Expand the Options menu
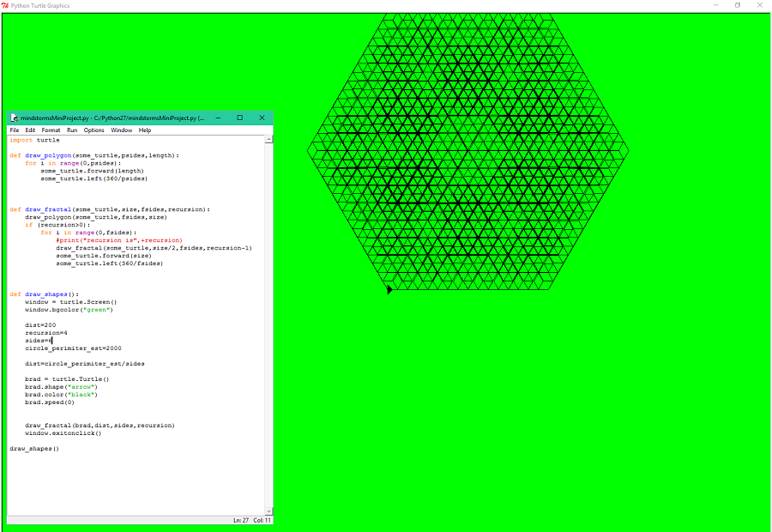772x532 pixels. pos(93,130)
